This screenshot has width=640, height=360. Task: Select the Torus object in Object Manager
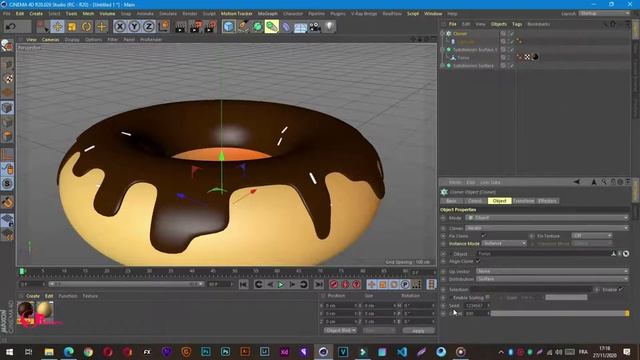(x=463, y=58)
